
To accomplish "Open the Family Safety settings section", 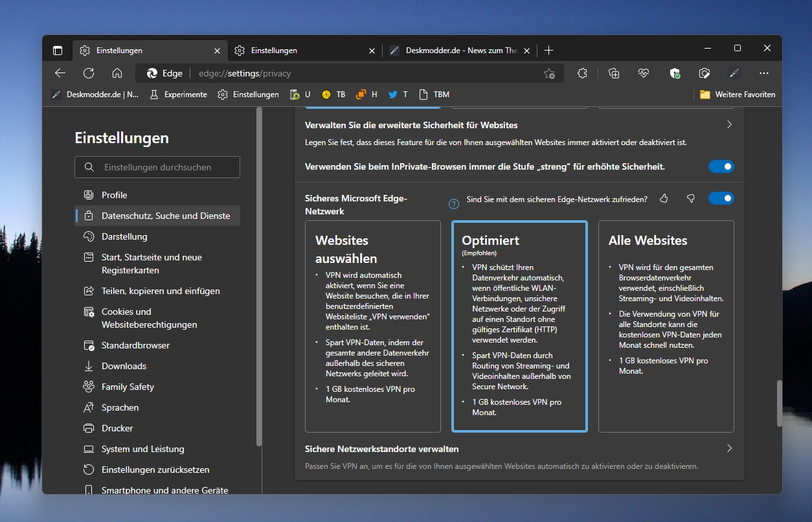I will click(157, 387).
